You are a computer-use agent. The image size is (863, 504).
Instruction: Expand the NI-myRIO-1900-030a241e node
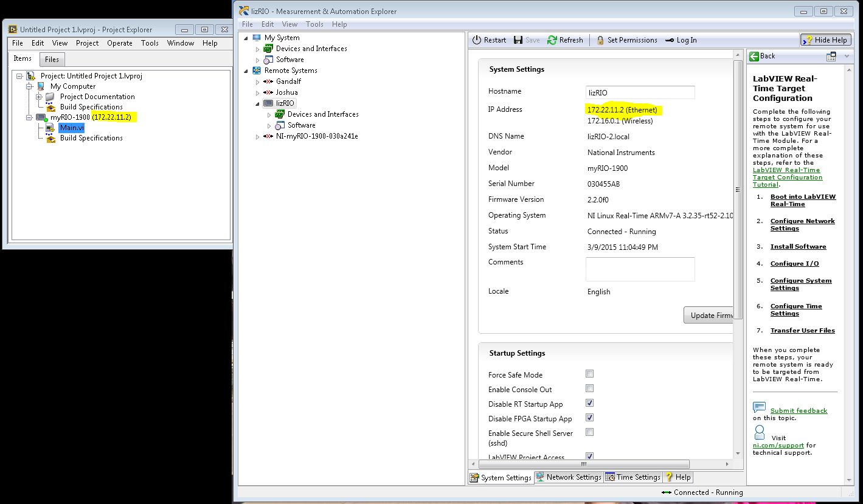[x=257, y=137]
